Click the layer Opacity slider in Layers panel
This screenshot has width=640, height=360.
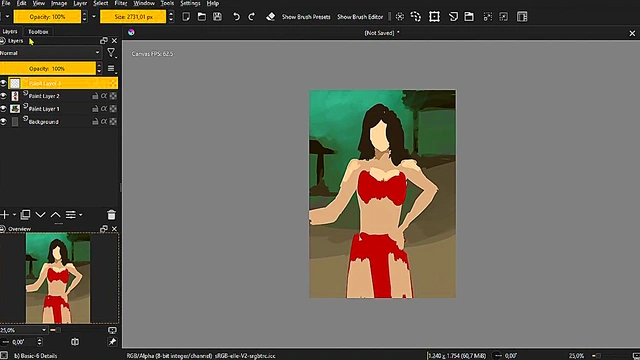point(47,69)
